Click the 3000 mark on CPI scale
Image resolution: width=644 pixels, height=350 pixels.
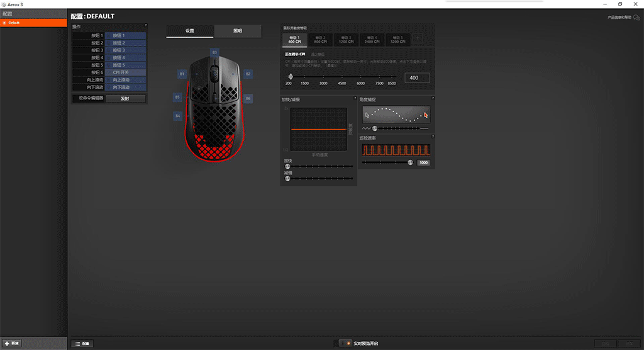323,83
